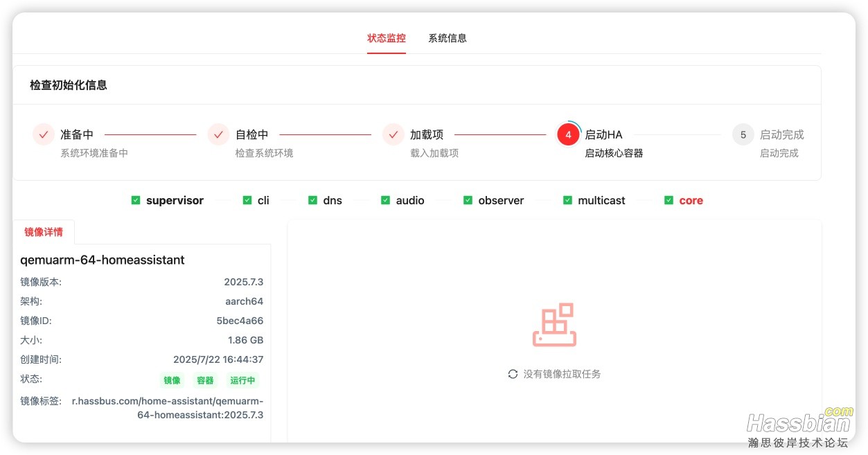Viewport: 868px width, 455px height.
Task: Click the green check next to observer
Action: click(468, 200)
